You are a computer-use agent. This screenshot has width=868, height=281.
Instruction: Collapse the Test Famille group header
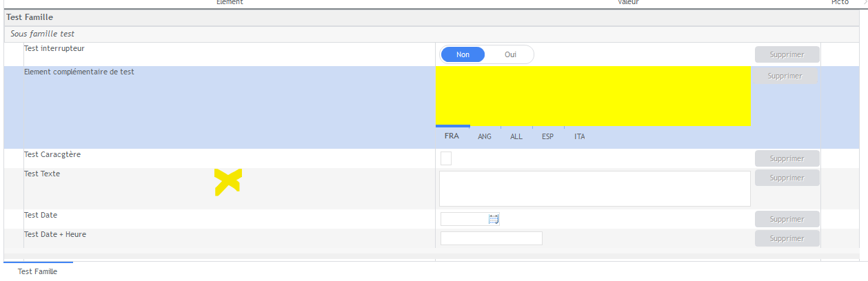[x=30, y=17]
